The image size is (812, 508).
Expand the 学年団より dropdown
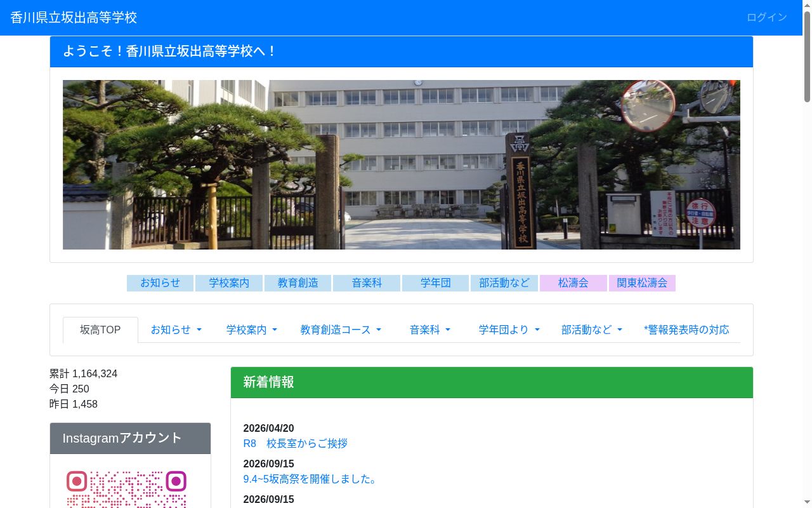point(509,330)
